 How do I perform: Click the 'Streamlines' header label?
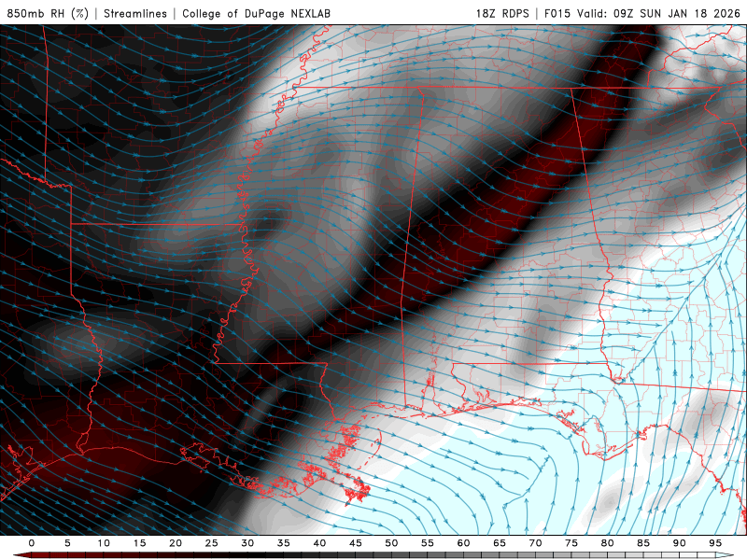click(135, 13)
